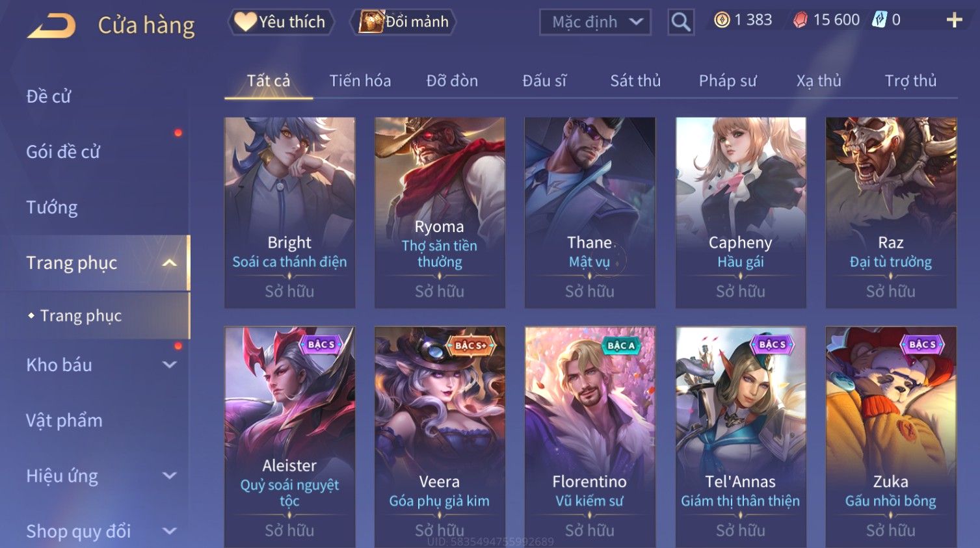Open the search magnifier icon

[x=680, y=22]
